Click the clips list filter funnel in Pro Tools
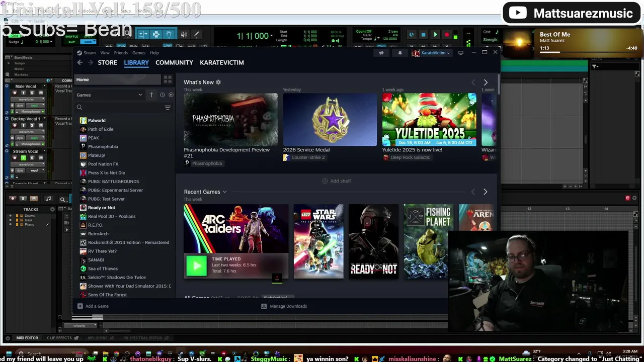The height and width of the screenshot is (362, 644). (595, 66)
